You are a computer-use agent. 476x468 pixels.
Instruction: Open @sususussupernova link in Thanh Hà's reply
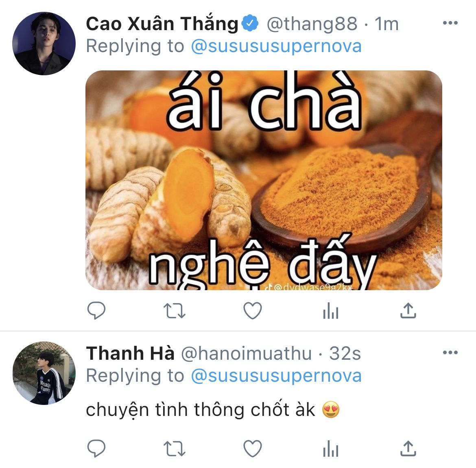(x=276, y=376)
